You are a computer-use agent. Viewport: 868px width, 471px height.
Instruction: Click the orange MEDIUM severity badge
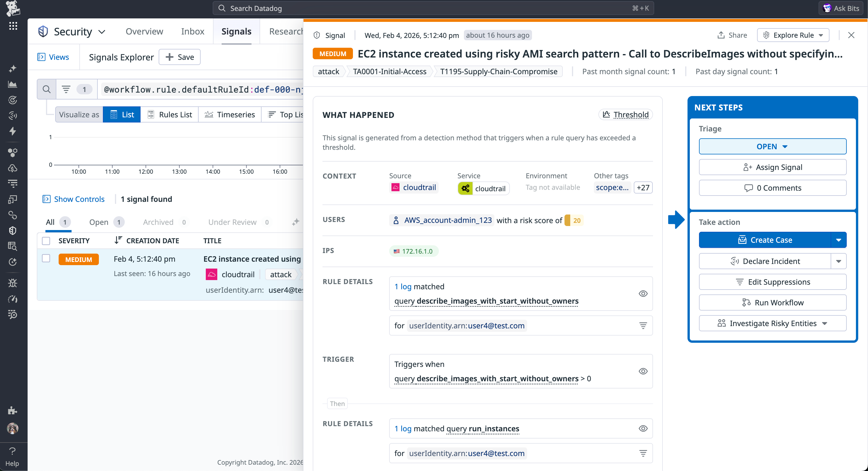click(x=78, y=259)
